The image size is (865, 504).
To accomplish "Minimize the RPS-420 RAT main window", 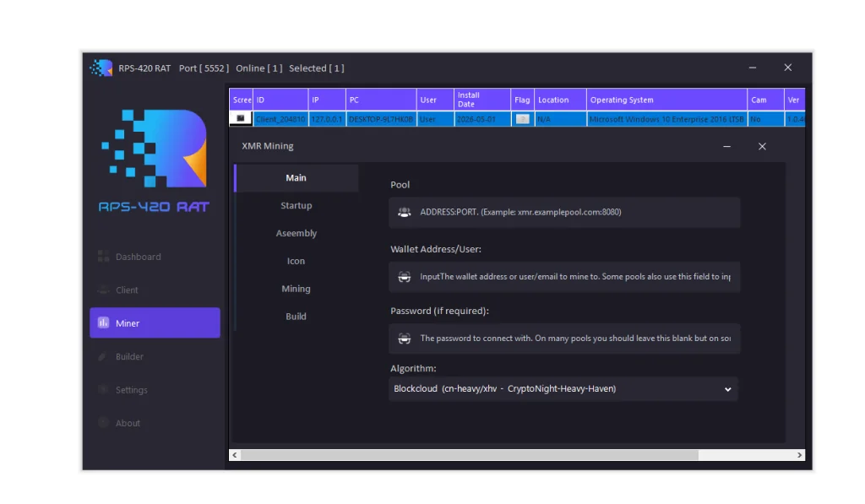I will [x=753, y=68].
